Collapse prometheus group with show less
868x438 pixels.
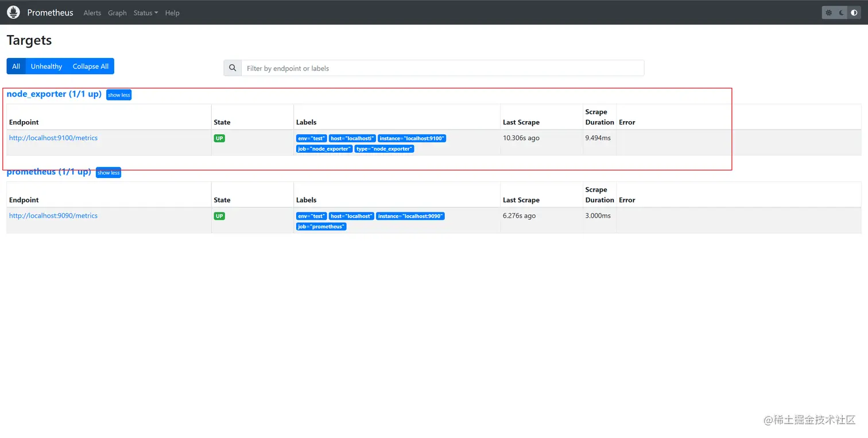(x=108, y=172)
